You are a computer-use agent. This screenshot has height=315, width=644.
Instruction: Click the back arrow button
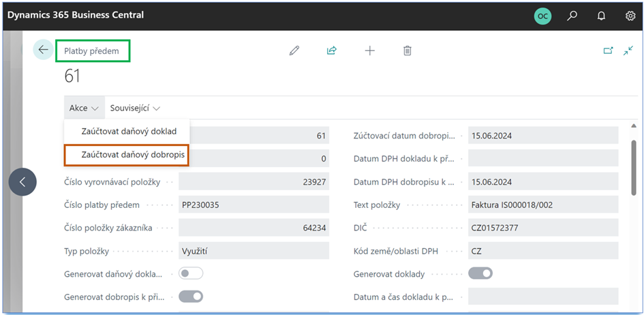pyautogui.click(x=43, y=50)
